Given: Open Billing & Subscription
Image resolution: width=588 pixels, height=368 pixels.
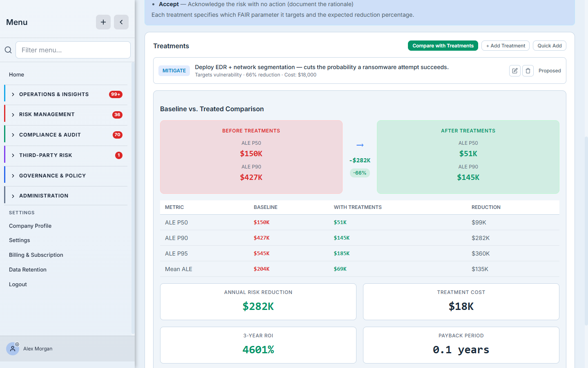Looking at the screenshot, I should [x=36, y=255].
